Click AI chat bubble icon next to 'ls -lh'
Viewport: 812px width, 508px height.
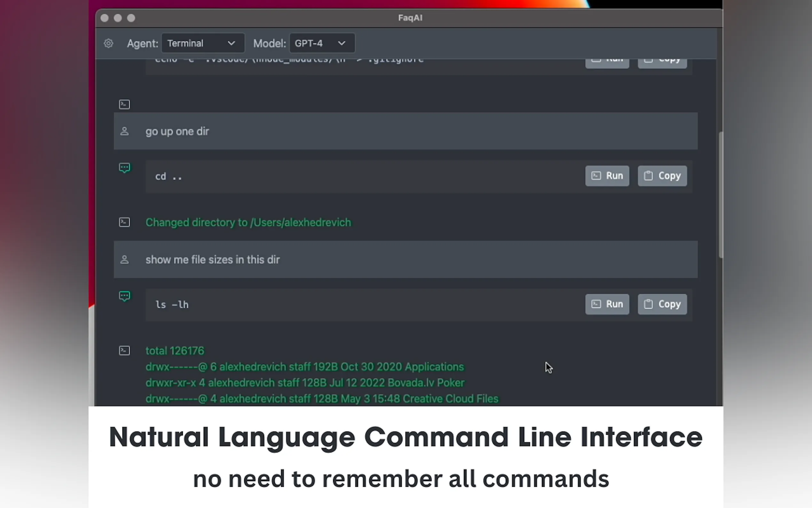124,296
